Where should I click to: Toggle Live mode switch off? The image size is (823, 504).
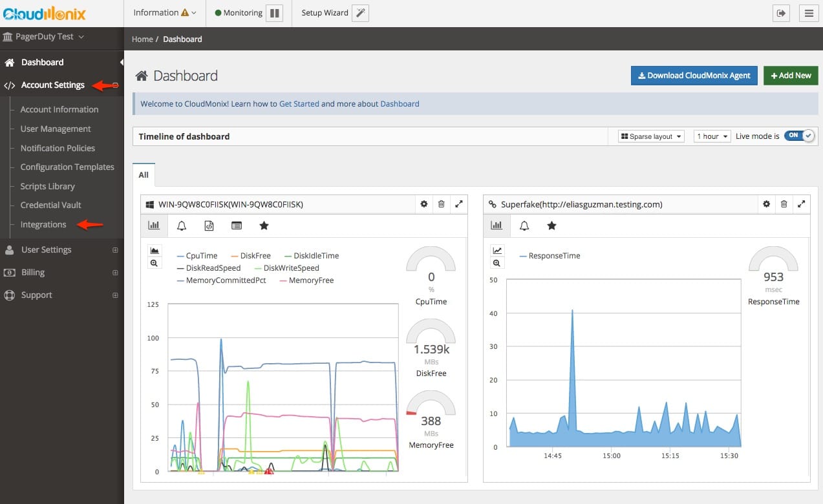(799, 136)
